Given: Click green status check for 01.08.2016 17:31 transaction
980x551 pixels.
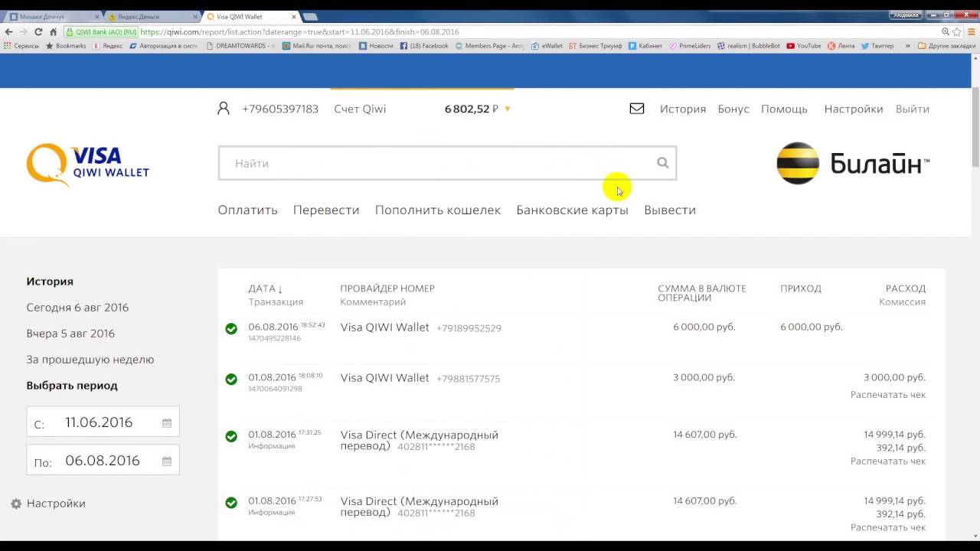Looking at the screenshot, I should (231, 436).
